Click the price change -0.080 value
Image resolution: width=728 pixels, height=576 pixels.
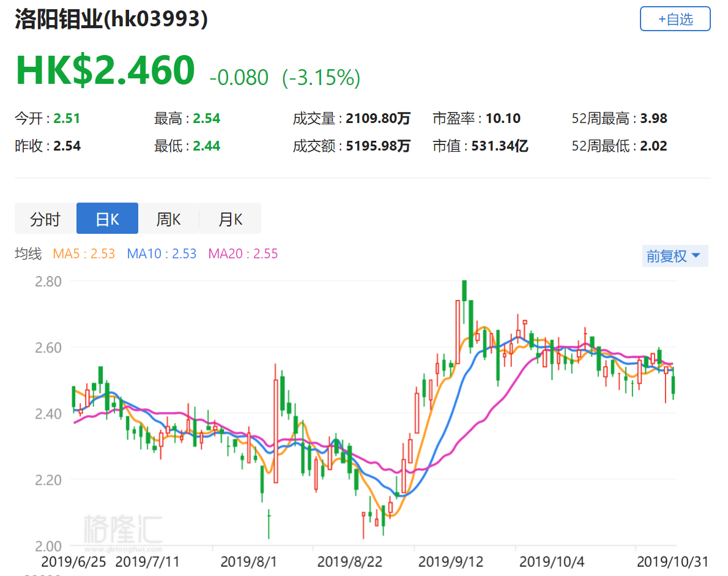click(239, 78)
